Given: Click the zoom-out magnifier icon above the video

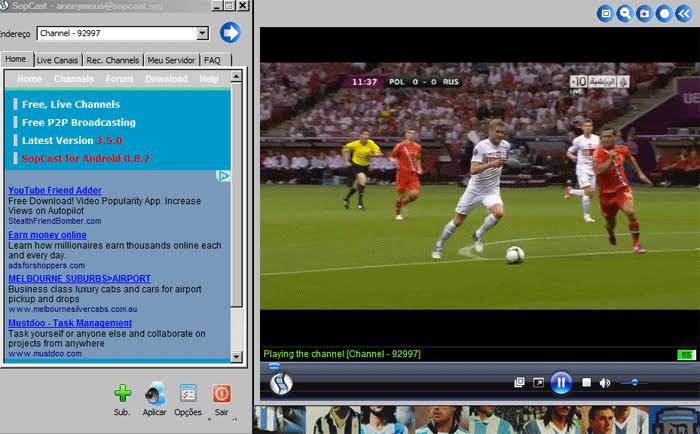Looking at the screenshot, I should 625,13.
